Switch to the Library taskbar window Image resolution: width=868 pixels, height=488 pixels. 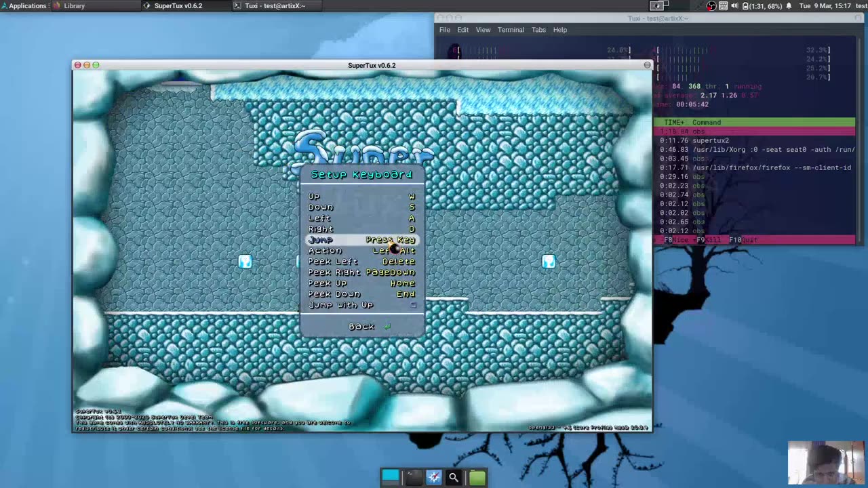(95, 5)
